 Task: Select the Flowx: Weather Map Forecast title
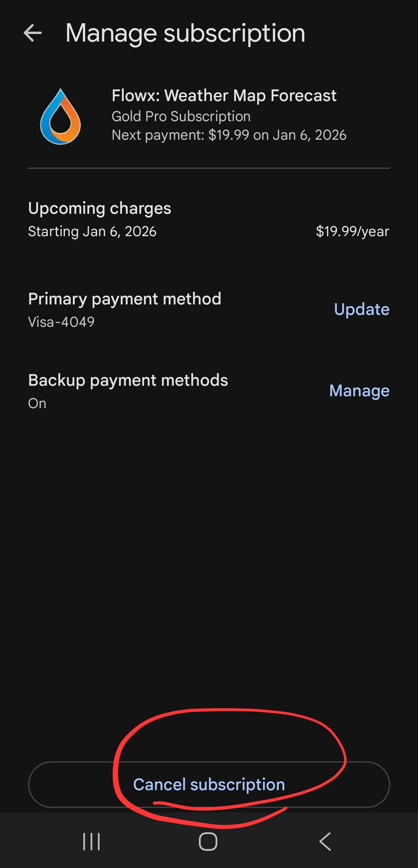click(224, 96)
